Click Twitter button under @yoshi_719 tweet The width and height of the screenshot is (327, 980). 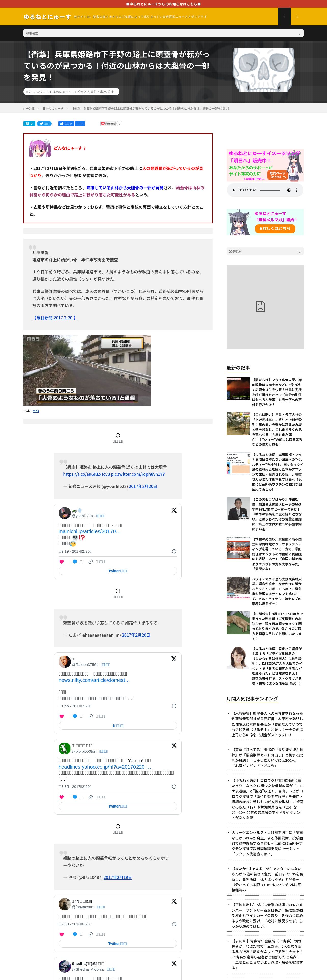(x=118, y=571)
